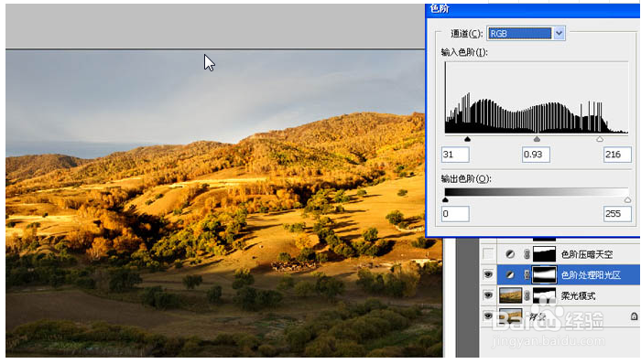Select the 色阶处理阳光区 layer name
The image size is (641, 364).
tap(592, 275)
